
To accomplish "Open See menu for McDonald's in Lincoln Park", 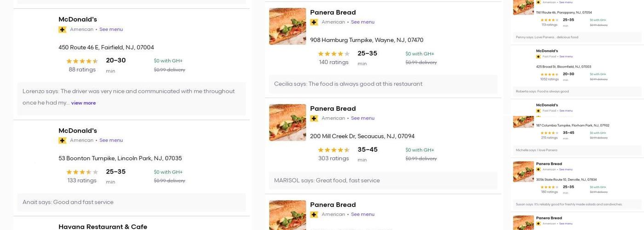I will (x=111, y=140).
